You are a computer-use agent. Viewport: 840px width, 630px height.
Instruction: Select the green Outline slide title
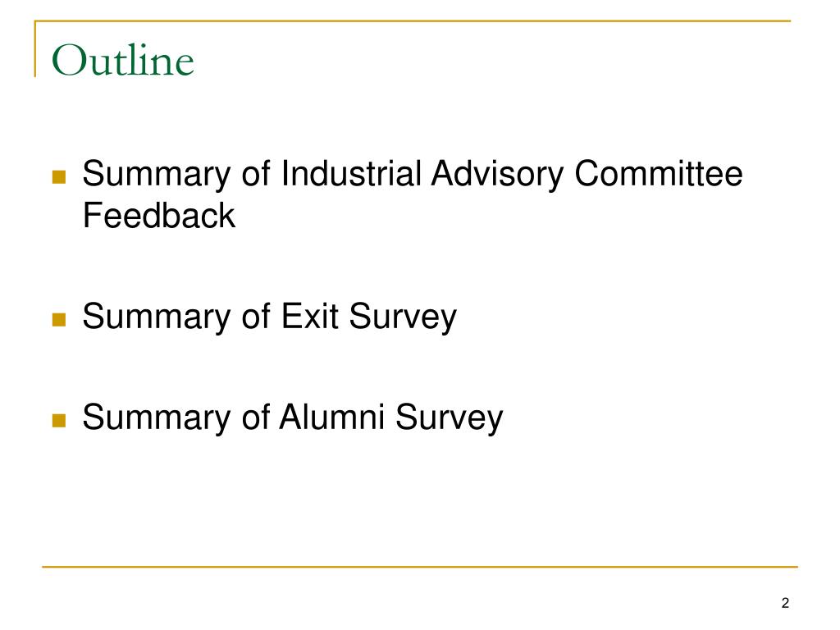123,60
